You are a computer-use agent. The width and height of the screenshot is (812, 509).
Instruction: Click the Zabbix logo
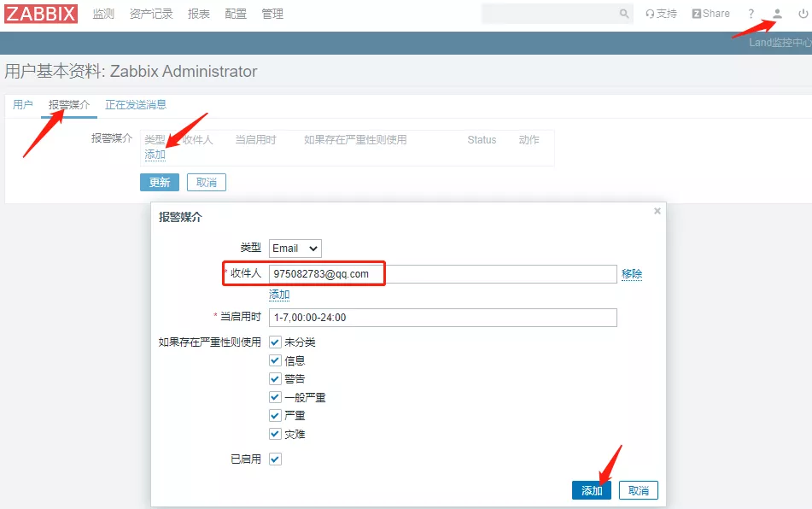pos(40,14)
